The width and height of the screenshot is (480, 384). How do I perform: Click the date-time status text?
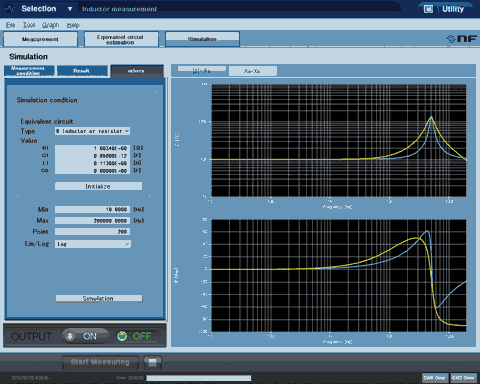click(30, 378)
